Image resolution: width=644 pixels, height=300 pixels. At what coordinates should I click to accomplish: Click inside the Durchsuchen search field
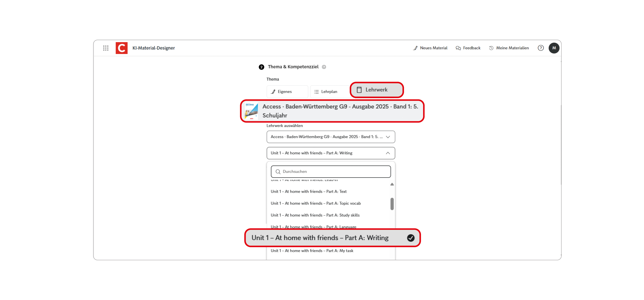tap(331, 171)
